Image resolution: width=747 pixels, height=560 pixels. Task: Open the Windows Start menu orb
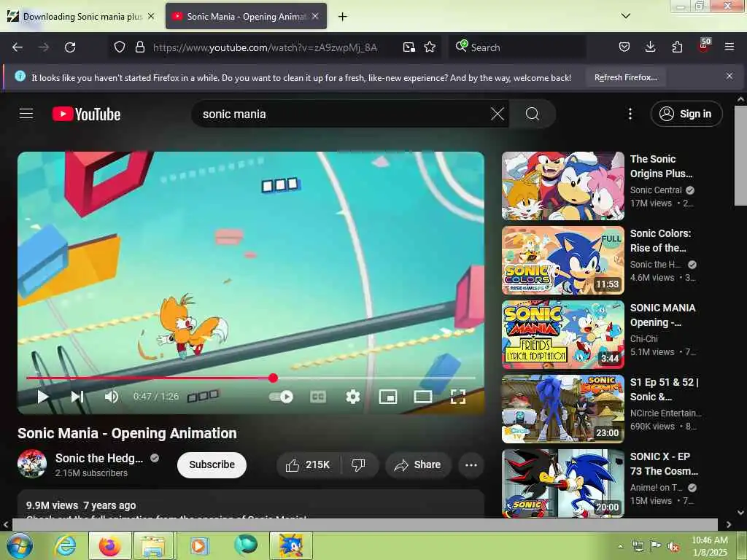click(18, 545)
